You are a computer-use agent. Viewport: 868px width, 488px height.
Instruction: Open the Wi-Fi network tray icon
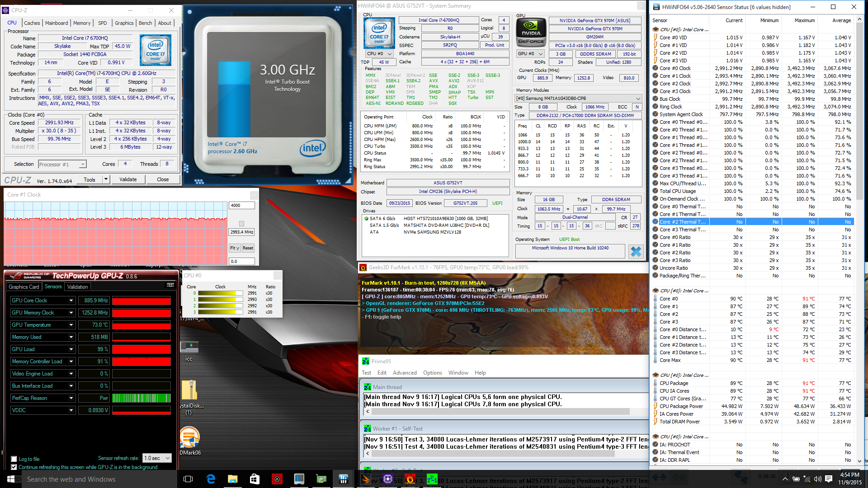coord(807,479)
